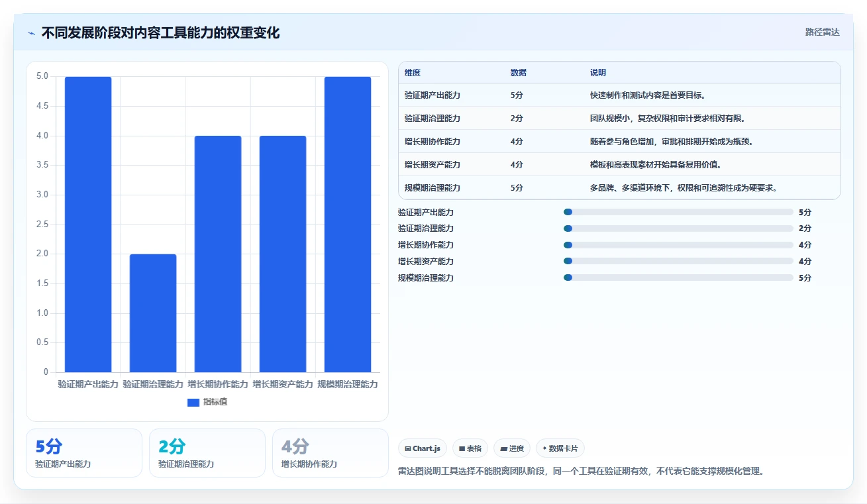Click the lightning icon beside the title
The image size is (867, 504).
click(x=31, y=32)
